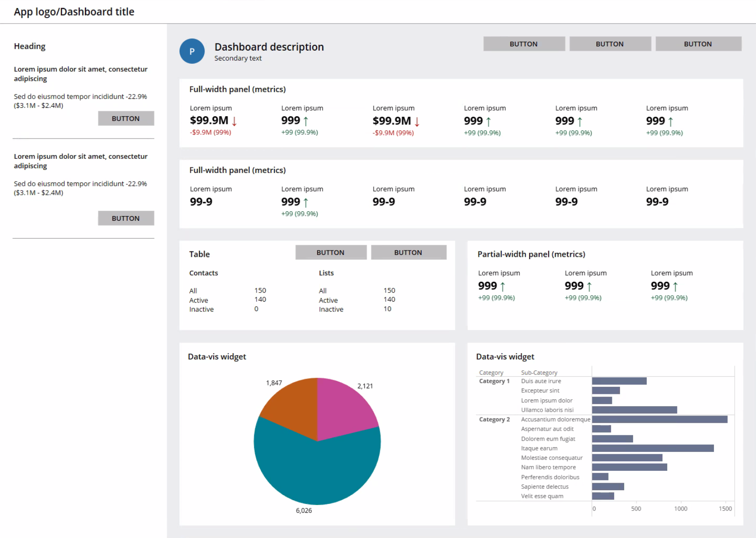
Task: Click the circular P avatar icon
Action: click(192, 51)
